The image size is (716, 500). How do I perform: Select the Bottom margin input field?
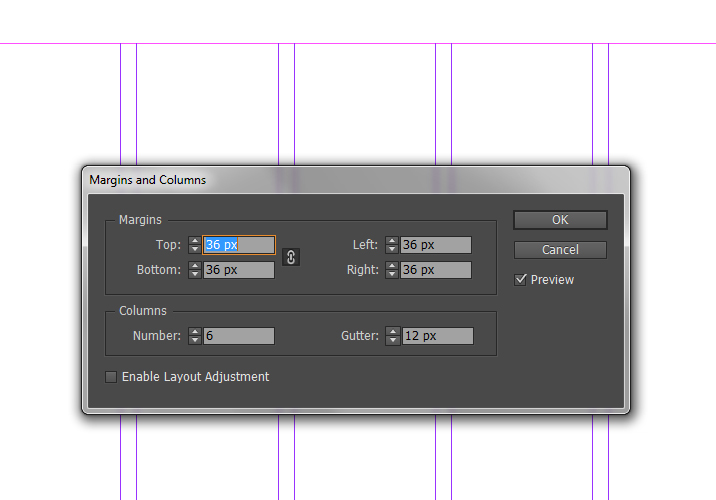coord(239,270)
